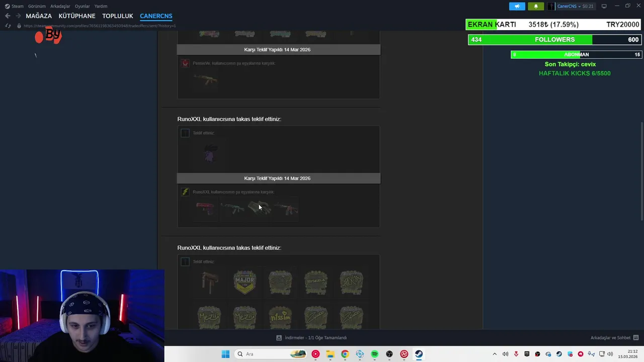Click the back navigation arrow
This screenshot has height=362, width=644.
[8, 16]
